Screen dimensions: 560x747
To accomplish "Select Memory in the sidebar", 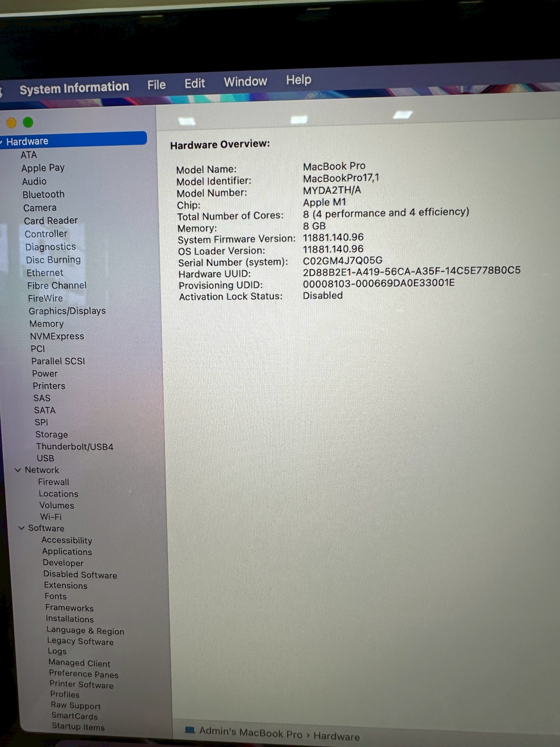I will 46,324.
